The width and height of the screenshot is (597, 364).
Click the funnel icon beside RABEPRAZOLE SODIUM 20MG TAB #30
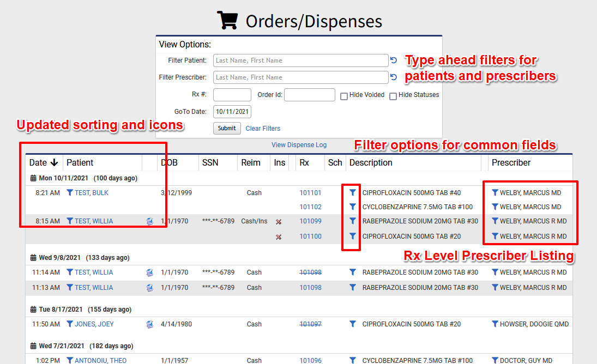[352, 221]
